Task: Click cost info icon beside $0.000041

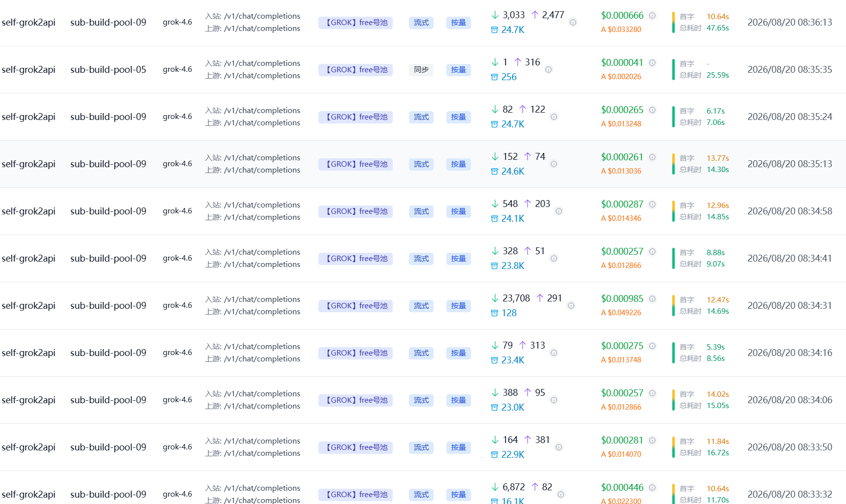Action: (x=652, y=62)
